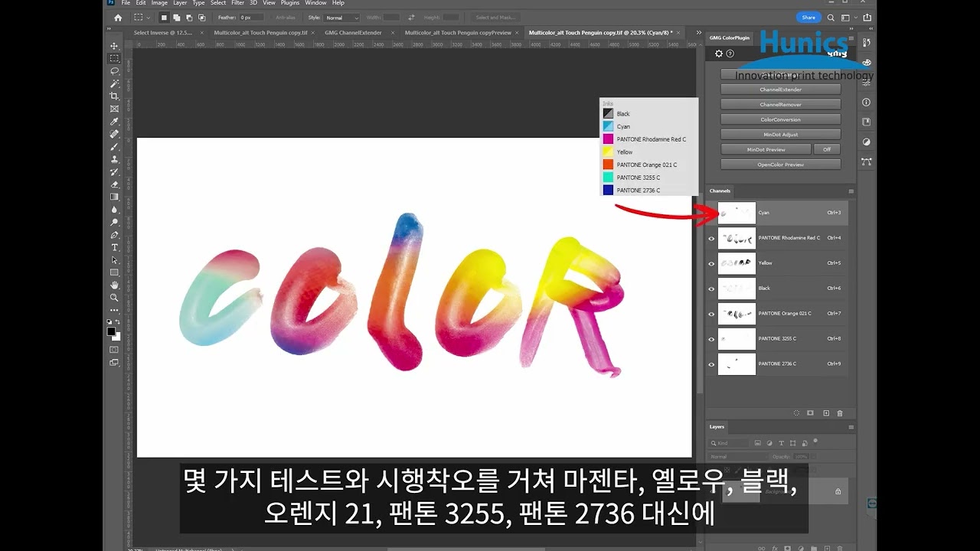Hide the PANTONE 3255 C channel

pos(711,339)
